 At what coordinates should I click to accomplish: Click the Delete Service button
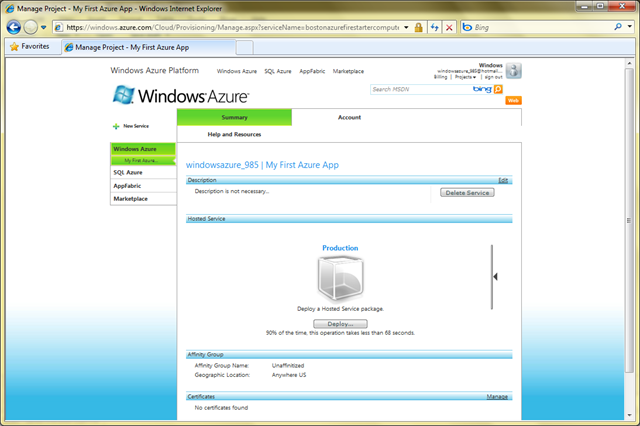point(467,192)
